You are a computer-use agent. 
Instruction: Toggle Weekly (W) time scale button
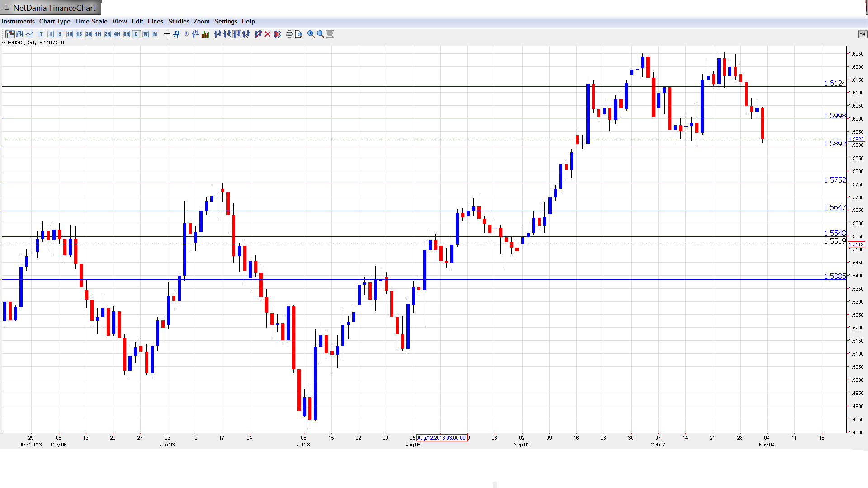coord(146,34)
